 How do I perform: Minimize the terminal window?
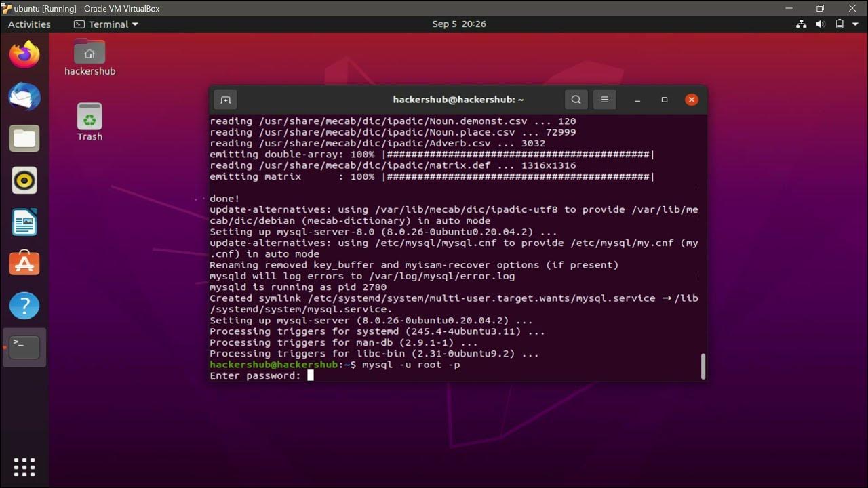[x=637, y=100]
